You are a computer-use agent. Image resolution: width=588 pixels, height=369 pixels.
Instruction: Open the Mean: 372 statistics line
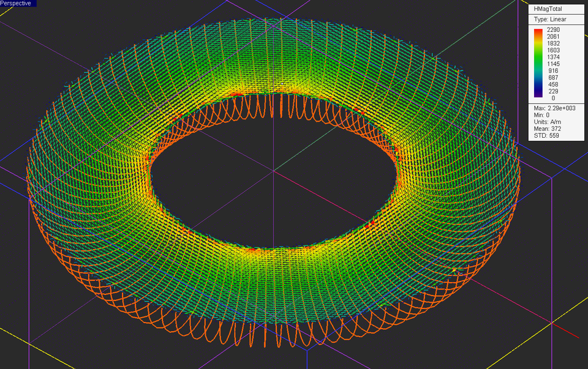547,129
